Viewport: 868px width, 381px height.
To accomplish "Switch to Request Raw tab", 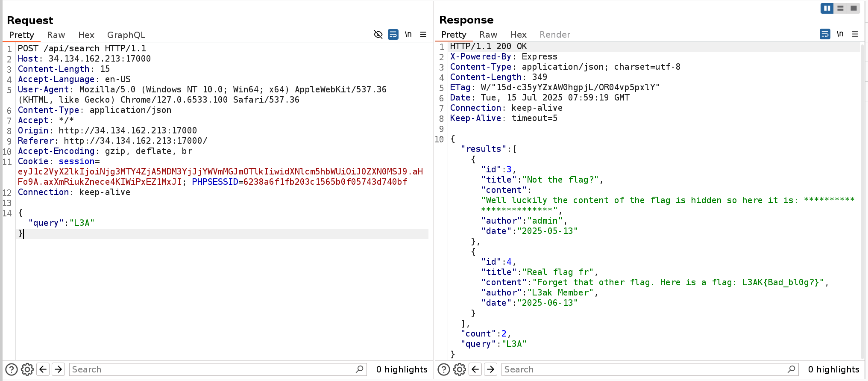I will [x=56, y=35].
